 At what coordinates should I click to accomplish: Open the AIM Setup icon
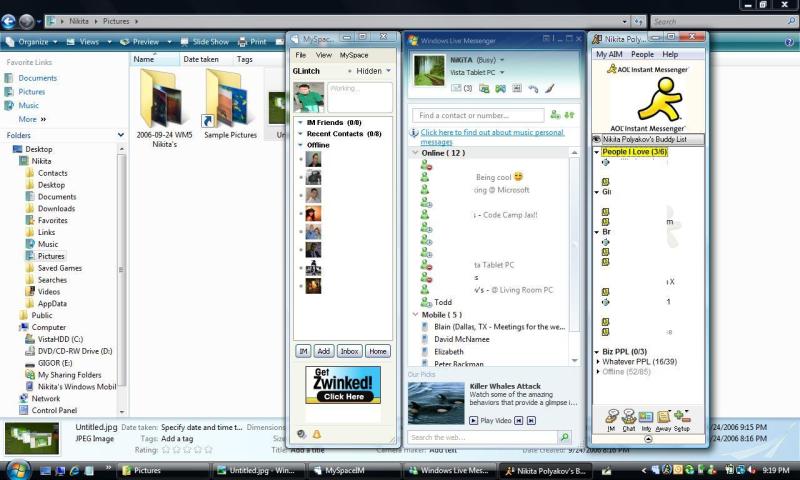coord(682,420)
